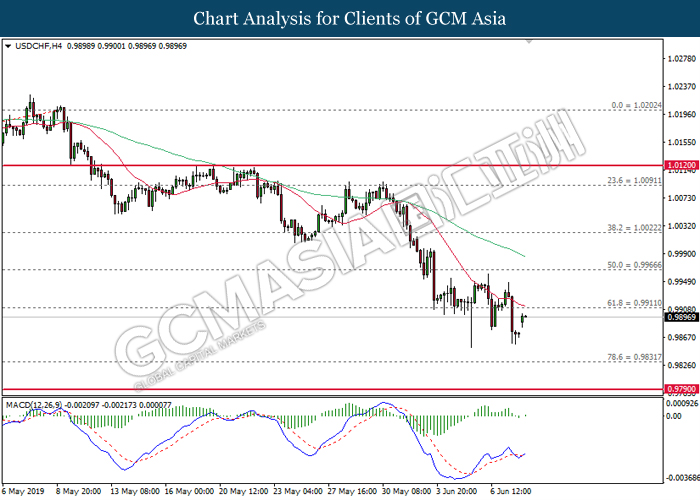The image size is (700, 500).
Task: Select the Fibonacci label 50.0 = 0.99666
Action: coord(634,265)
